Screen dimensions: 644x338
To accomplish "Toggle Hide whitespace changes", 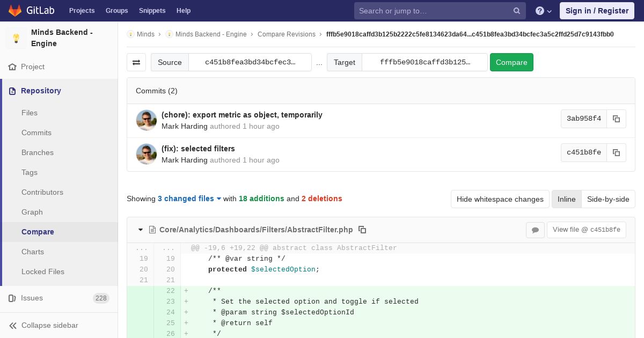I will point(500,199).
